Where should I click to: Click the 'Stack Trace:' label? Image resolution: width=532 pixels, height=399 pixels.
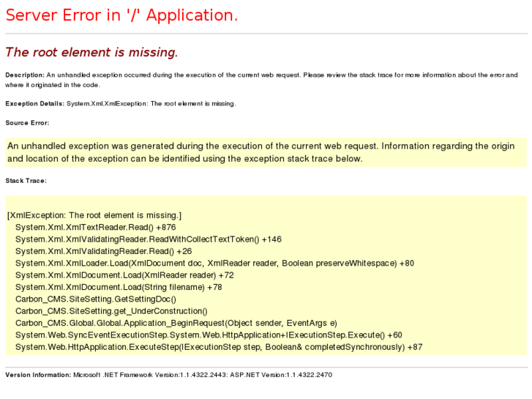(26, 181)
